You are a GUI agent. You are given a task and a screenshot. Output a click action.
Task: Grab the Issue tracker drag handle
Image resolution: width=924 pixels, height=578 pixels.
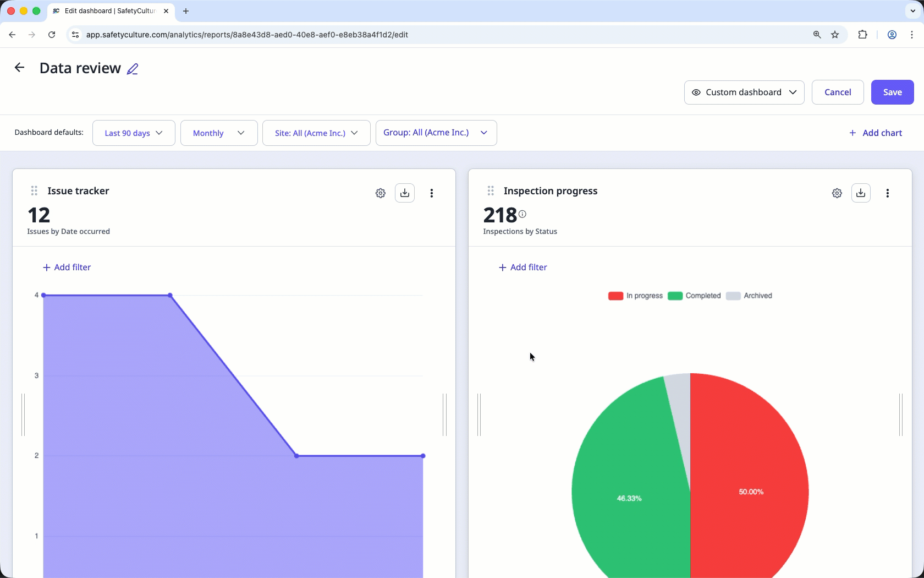click(x=34, y=190)
